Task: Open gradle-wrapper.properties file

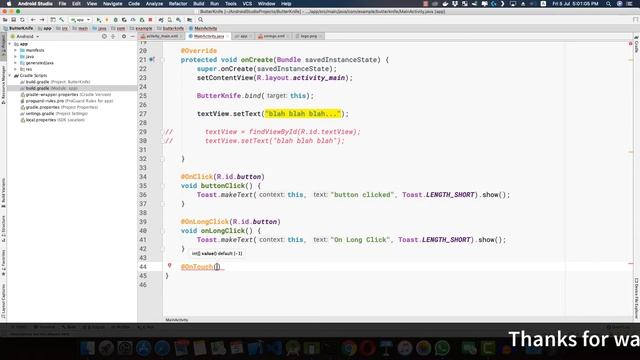Action: (x=65, y=94)
